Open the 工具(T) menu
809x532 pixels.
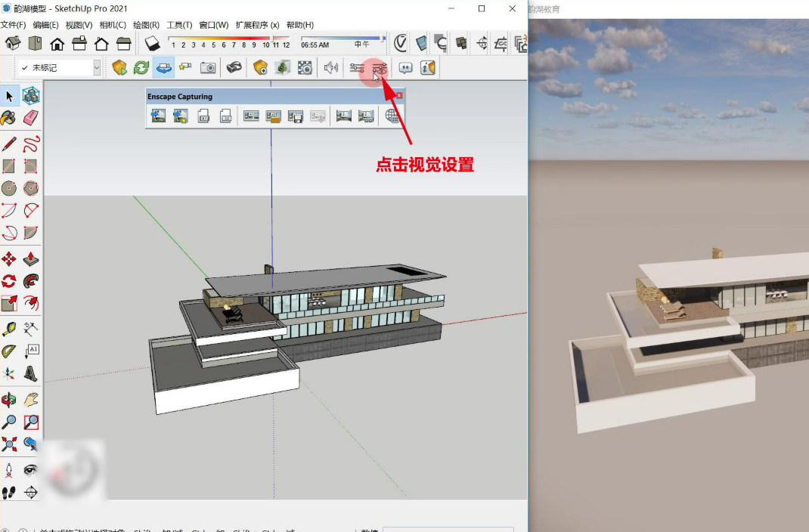click(x=179, y=25)
